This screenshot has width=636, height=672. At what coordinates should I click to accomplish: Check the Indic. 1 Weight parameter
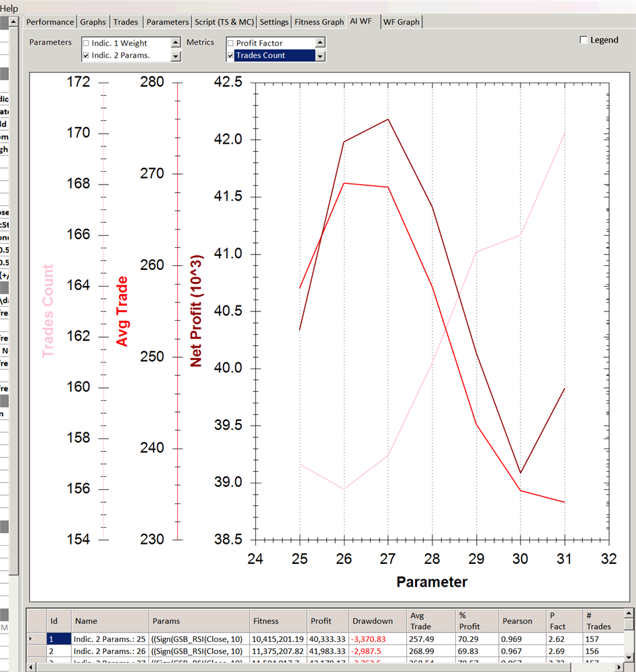[86, 44]
